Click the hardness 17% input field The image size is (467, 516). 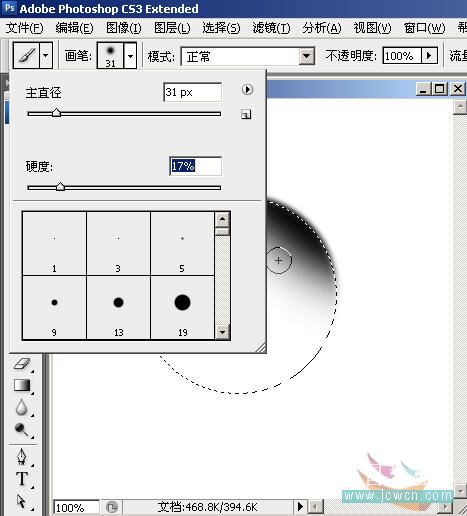tap(195, 166)
